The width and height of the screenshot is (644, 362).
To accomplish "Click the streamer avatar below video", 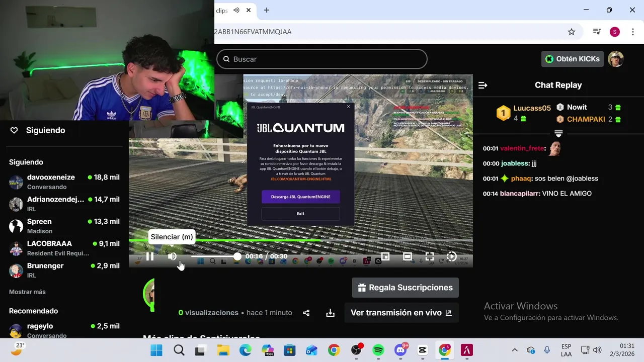I will (149, 294).
